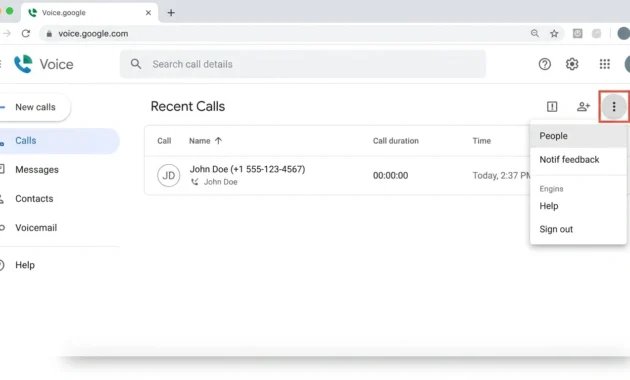Viewport: 630px width, 380px height.
Task: Click the Call duration column header
Action: [x=395, y=141]
